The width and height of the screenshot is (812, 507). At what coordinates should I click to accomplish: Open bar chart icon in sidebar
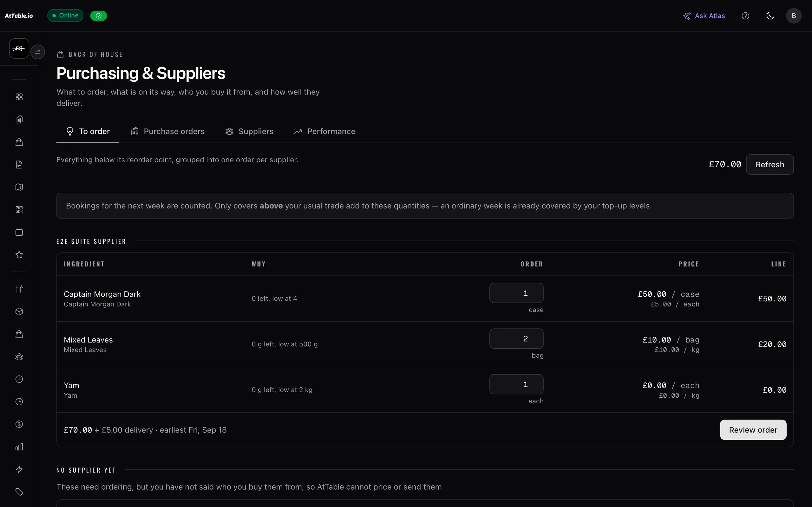19,447
